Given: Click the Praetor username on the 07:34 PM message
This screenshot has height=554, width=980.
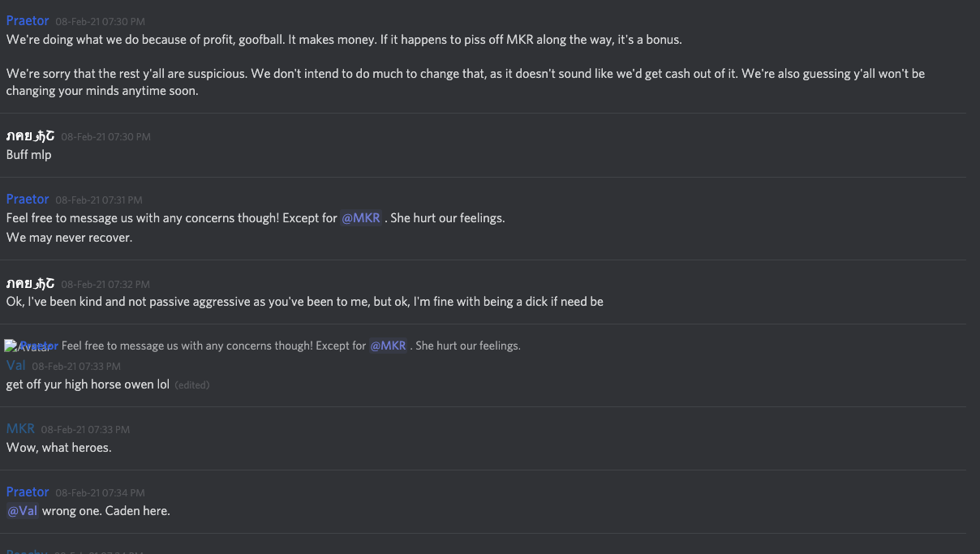Looking at the screenshot, I should tap(28, 492).
